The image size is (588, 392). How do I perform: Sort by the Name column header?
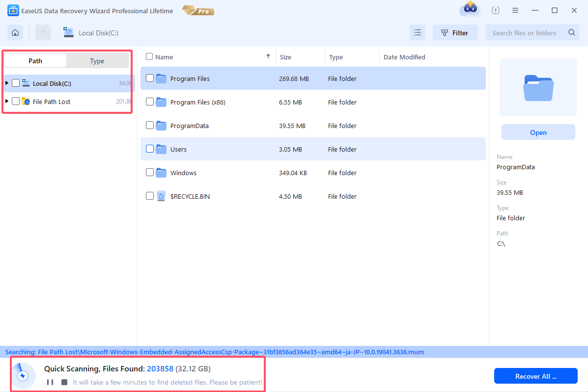[164, 57]
